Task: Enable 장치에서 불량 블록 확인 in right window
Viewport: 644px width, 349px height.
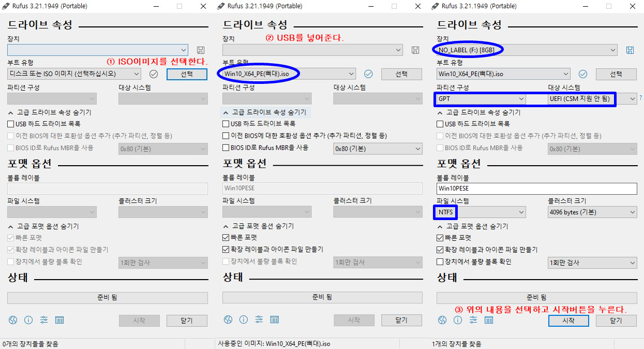Action: 440,262
